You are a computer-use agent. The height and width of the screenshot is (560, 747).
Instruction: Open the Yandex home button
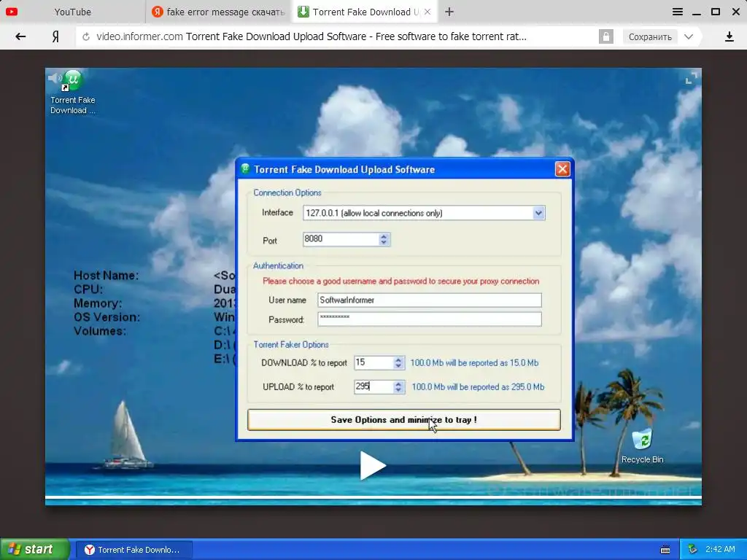(55, 36)
